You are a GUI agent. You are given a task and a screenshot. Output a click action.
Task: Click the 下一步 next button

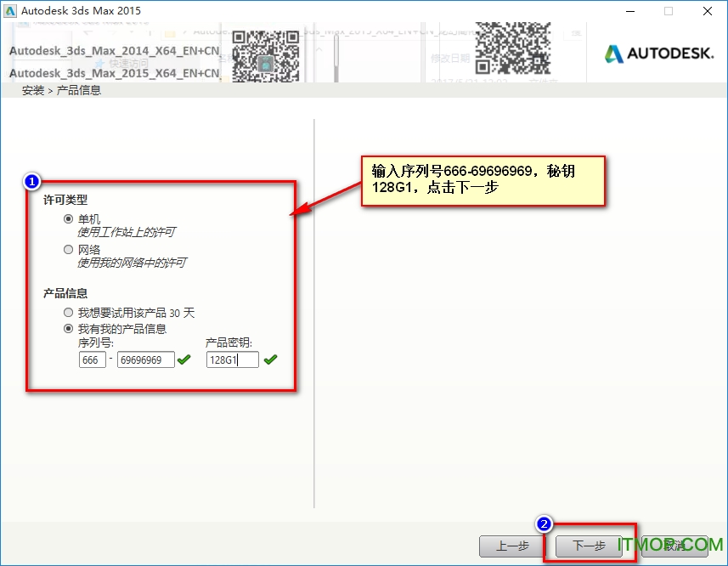pos(589,546)
